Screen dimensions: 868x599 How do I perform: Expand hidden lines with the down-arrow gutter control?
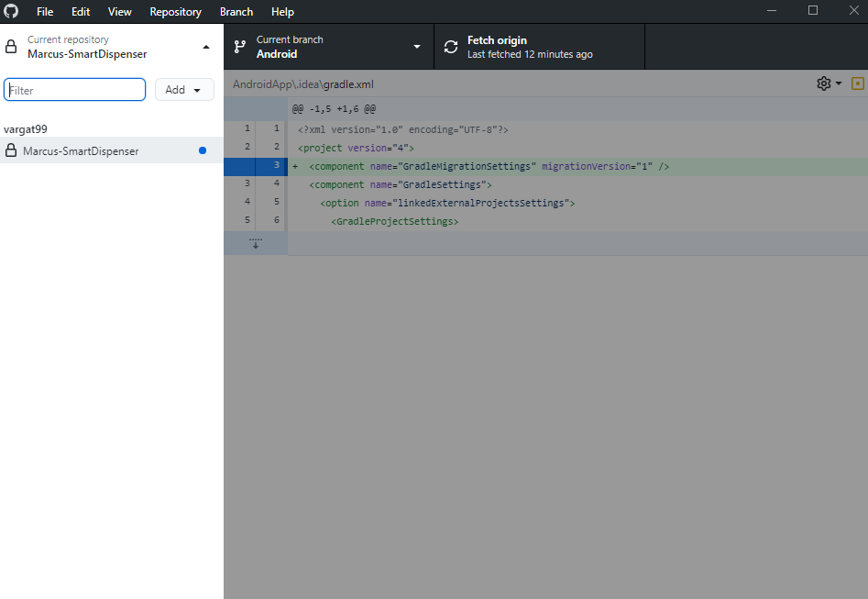(256, 243)
